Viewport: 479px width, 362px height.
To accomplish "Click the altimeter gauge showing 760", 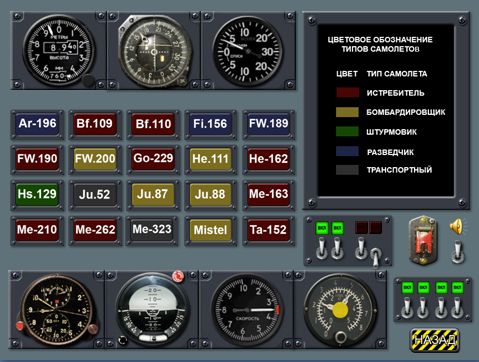I will (x=59, y=51).
